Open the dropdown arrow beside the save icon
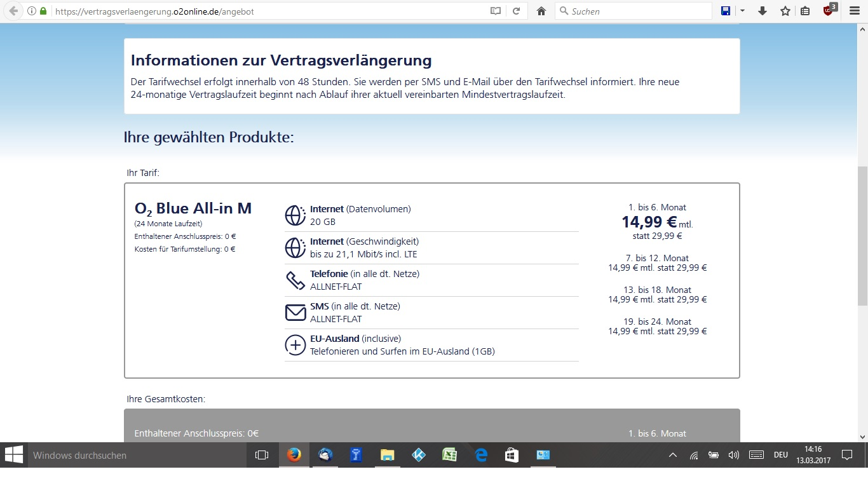The image size is (868, 488). point(742,11)
